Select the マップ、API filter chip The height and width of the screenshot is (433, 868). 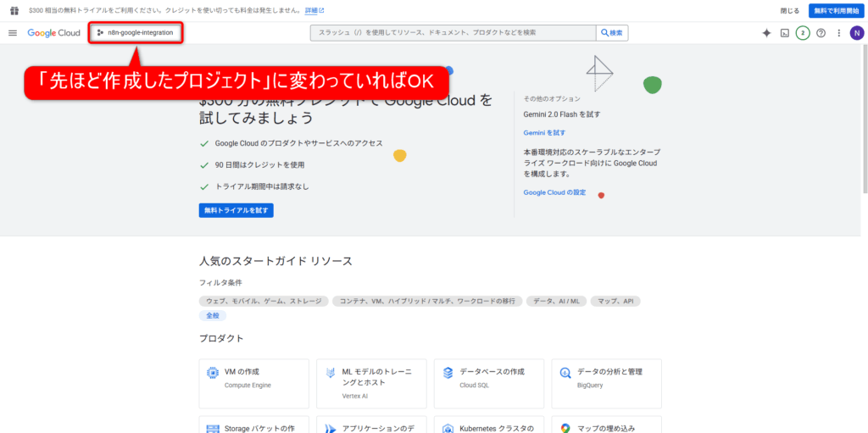(x=616, y=301)
